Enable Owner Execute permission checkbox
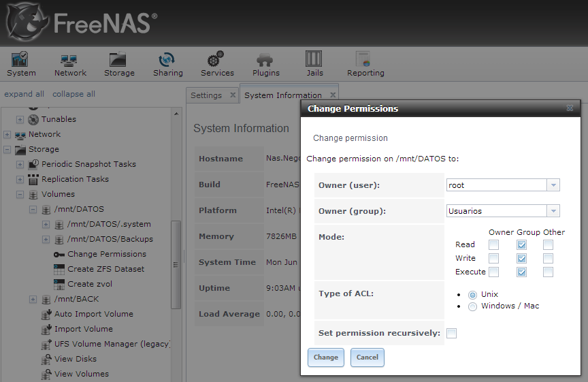The width and height of the screenshot is (588, 382). (x=494, y=272)
